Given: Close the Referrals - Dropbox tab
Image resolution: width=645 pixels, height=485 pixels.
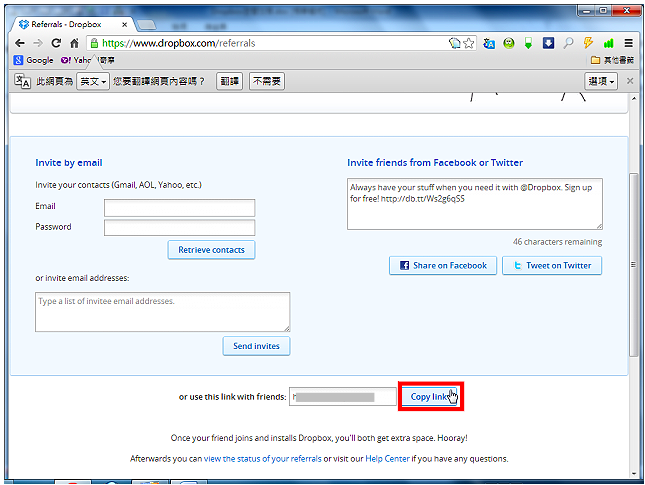Looking at the screenshot, I should 124,25.
